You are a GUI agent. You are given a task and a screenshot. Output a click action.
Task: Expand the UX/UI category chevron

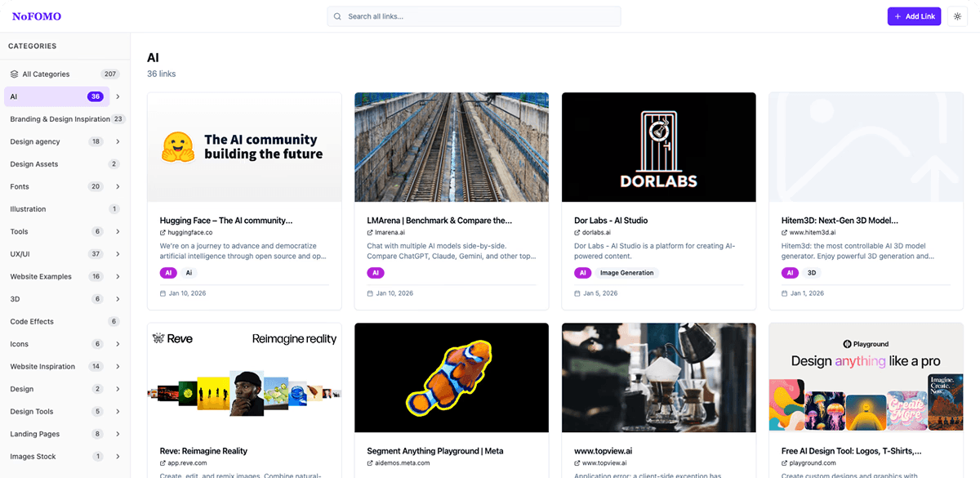118,254
